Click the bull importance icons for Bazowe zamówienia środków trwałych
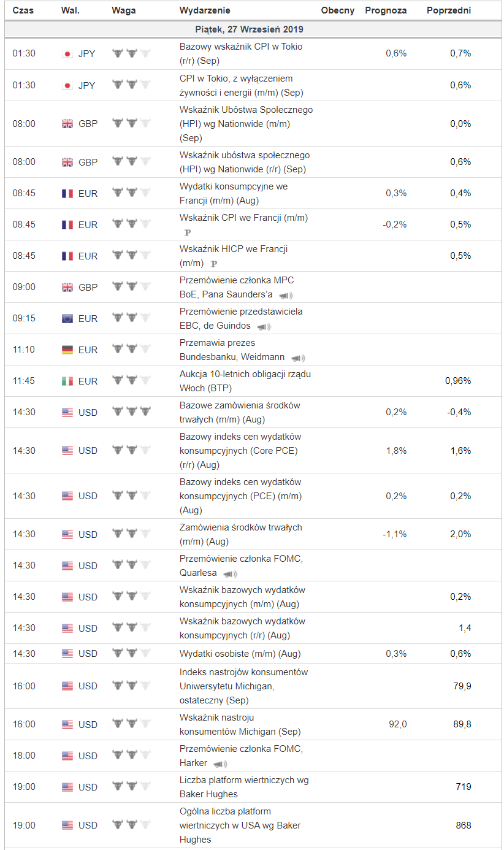This screenshot has height=850, width=504. pos(131,412)
